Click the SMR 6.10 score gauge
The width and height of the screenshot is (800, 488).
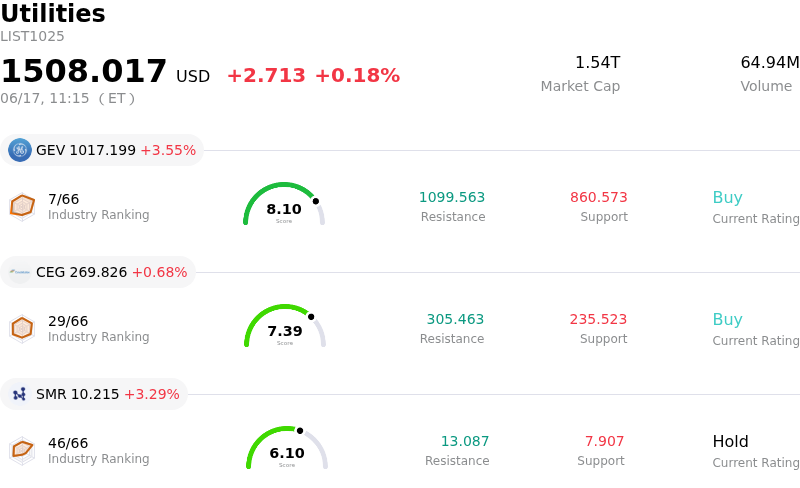click(287, 448)
